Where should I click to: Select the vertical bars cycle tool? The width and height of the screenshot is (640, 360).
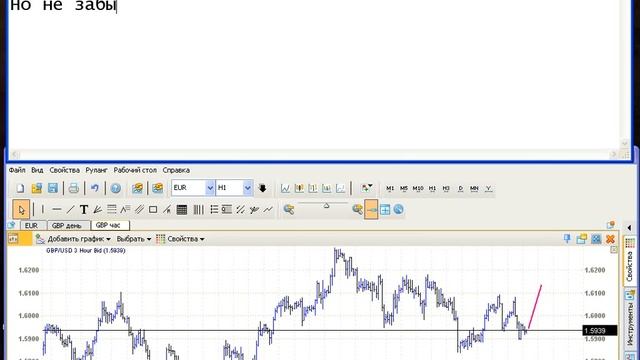198,210
